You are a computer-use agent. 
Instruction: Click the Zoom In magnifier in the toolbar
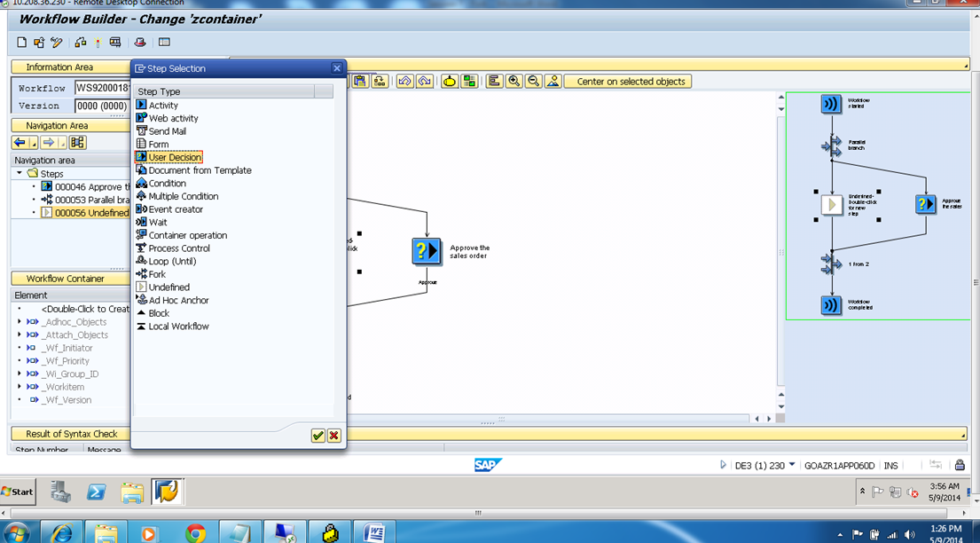(x=514, y=81)
